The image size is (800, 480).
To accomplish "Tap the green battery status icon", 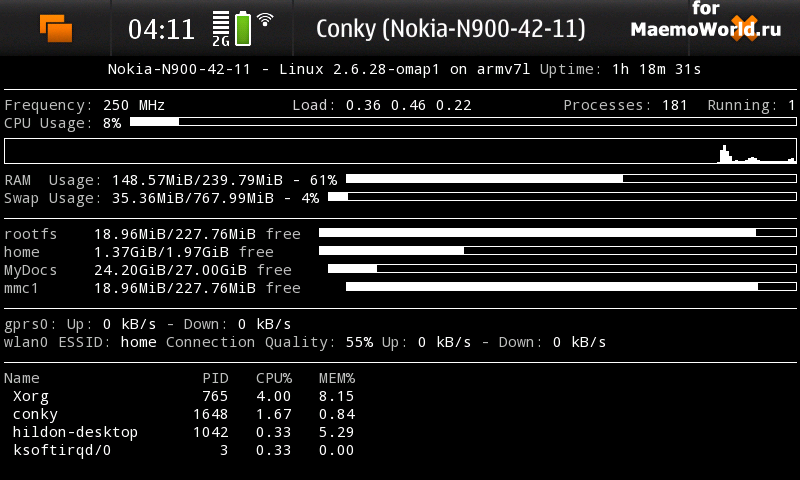I will (x=243, y=28).
